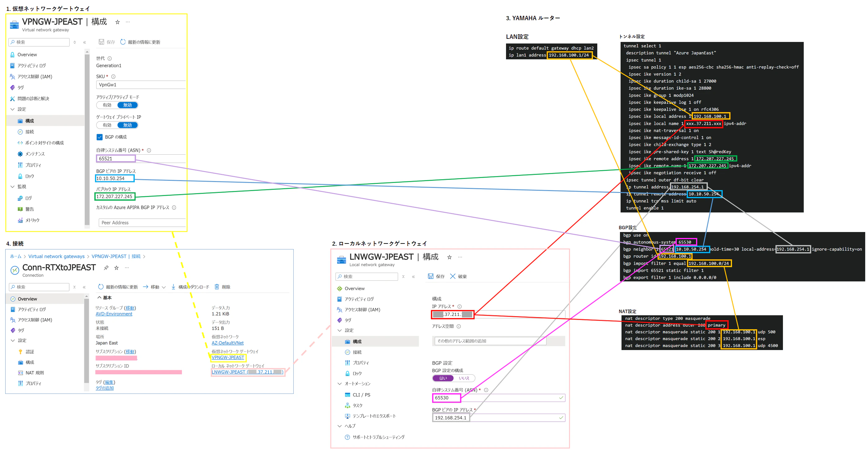
Task: Click the タグの追加 link
Action: click(x=104, y=388)
